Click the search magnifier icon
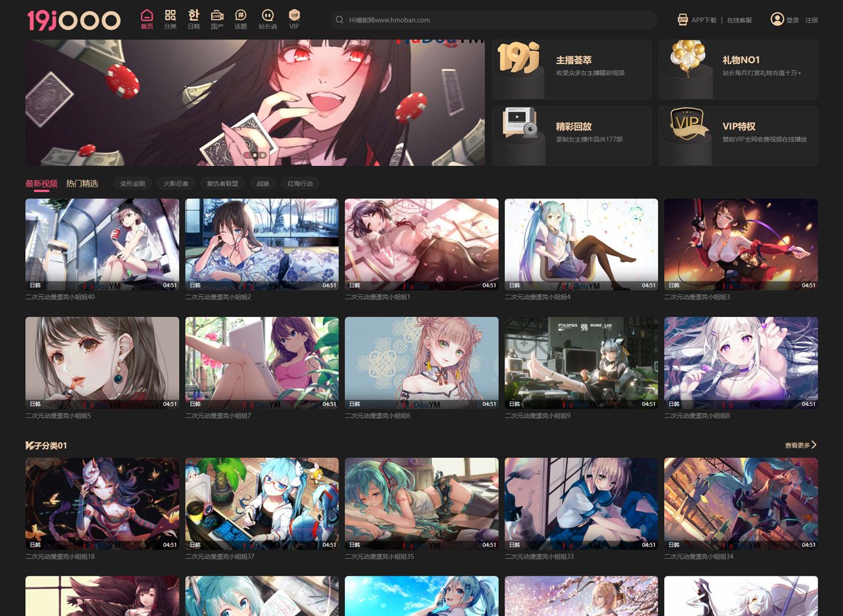Viewport: 843px width, 616px height. click(339, 20)
